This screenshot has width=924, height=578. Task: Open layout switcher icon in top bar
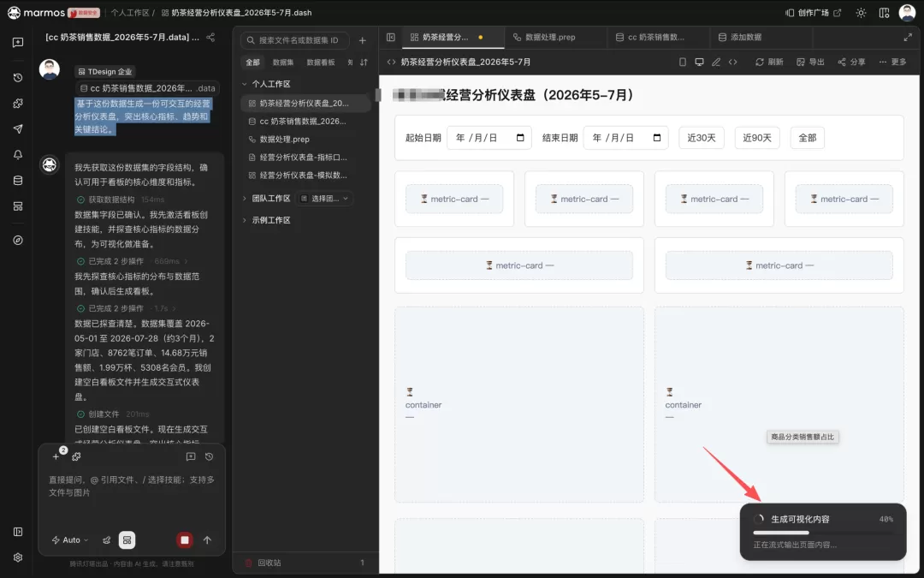(x=884, y=12)
